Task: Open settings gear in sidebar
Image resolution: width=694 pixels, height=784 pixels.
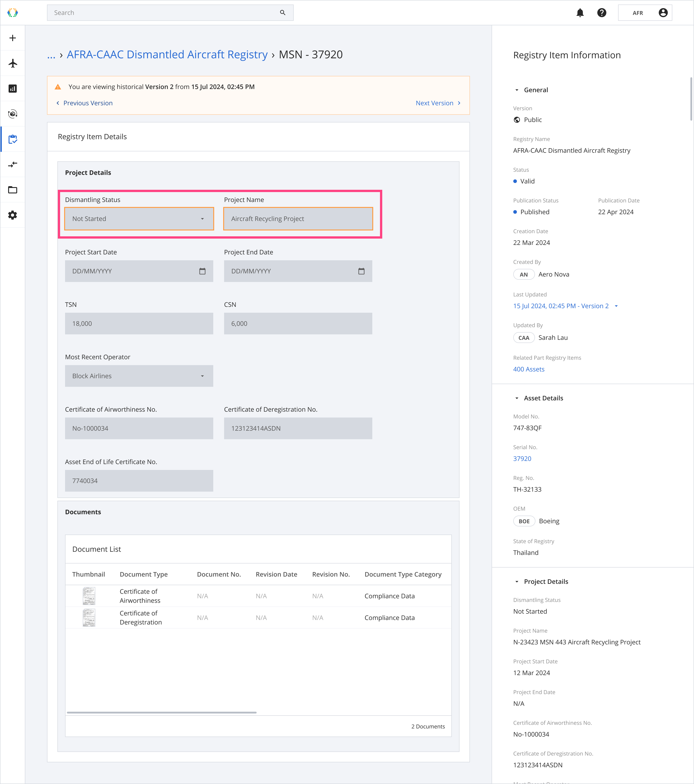Action: [x=13, y=215]
